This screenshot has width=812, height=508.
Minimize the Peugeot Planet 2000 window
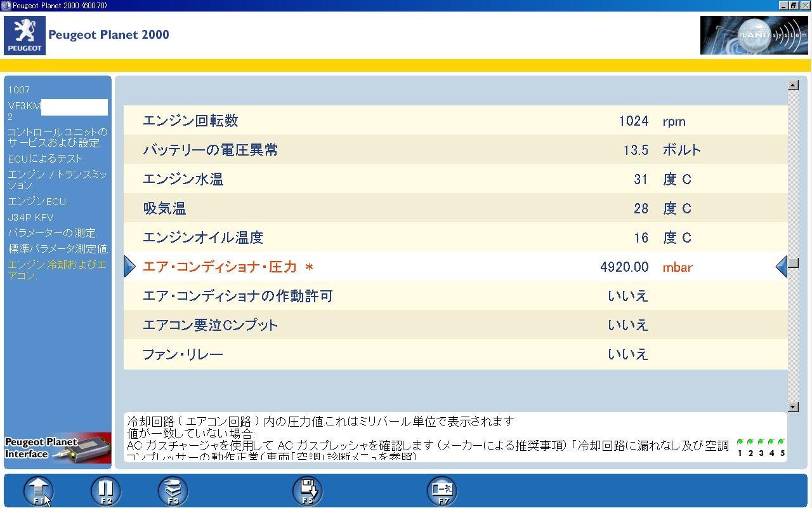785,6
